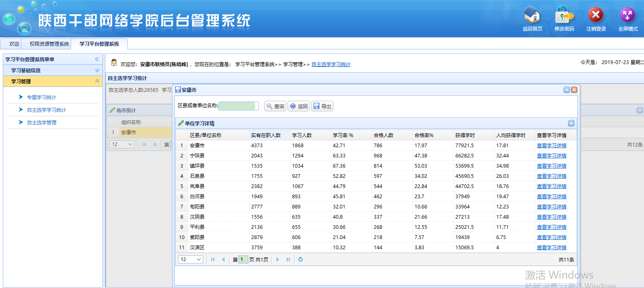Viewport: 644px width, 288px height.
Task: Enter 全屏模式 fullscreen mode
Action: pos(628,16)
